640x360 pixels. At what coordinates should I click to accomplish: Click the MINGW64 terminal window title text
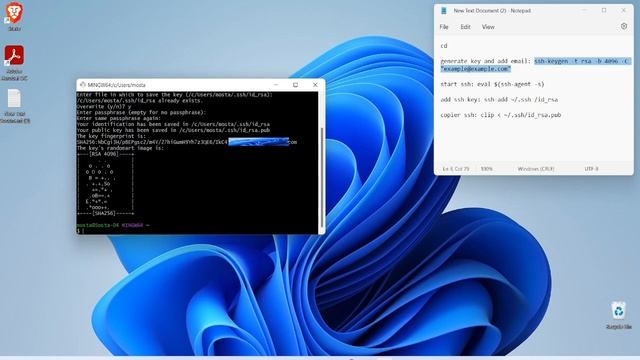coord(116,85)
